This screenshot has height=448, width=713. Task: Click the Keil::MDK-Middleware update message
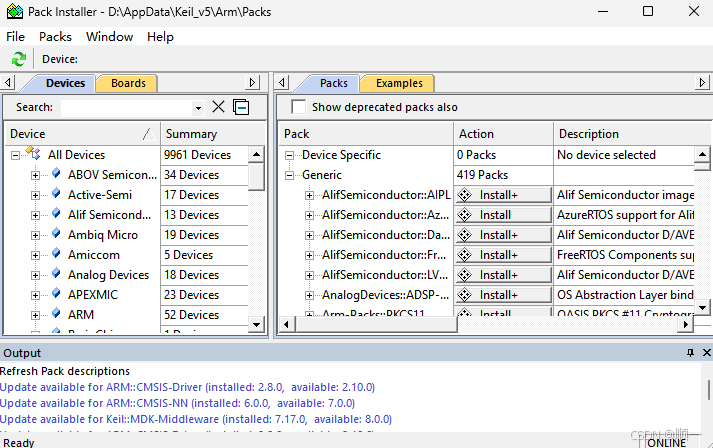tap(196, 419)
